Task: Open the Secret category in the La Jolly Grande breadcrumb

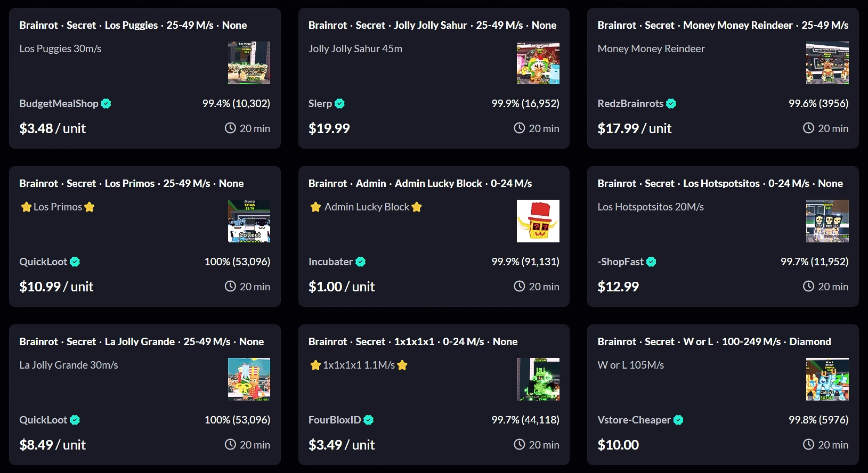Action: [81, 341]
